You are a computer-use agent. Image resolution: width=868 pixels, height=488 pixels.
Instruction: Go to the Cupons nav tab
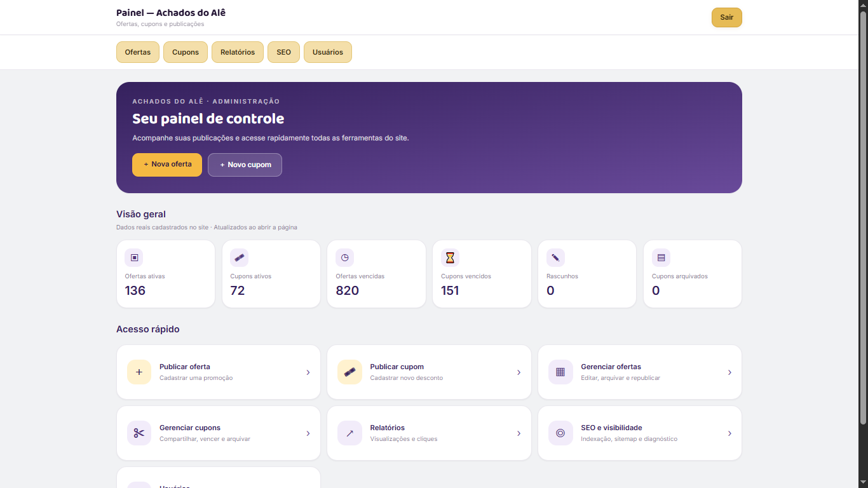pos(186,52)
